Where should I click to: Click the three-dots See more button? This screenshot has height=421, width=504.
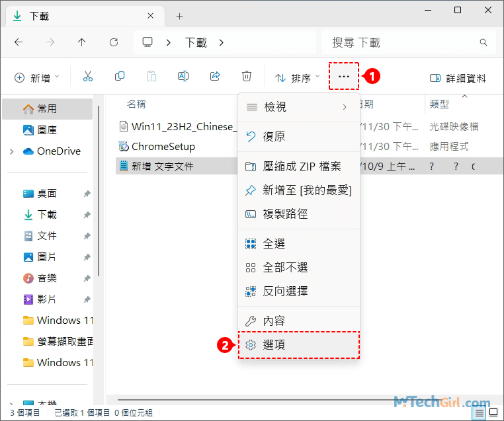[343, 77]
